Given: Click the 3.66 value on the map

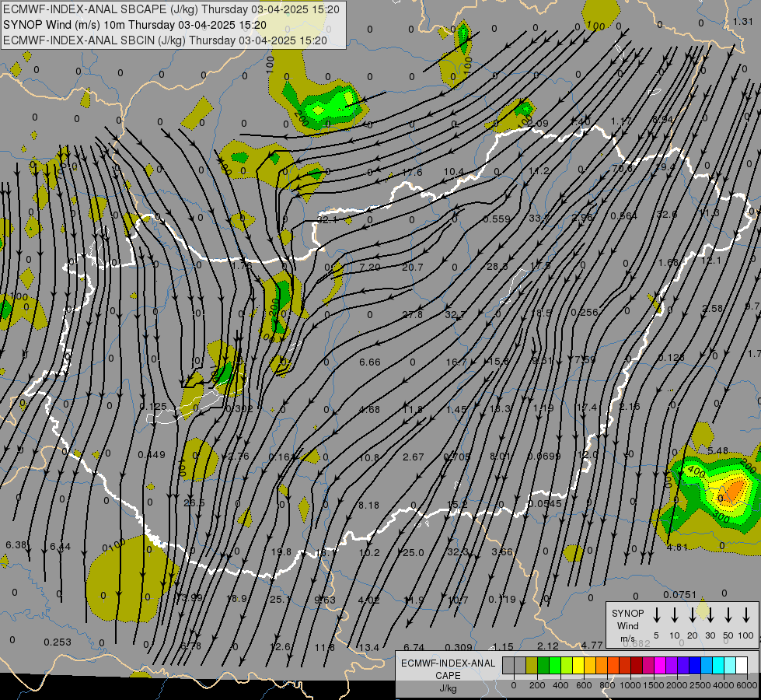Looking at the screenshot, I should [502, 552].
